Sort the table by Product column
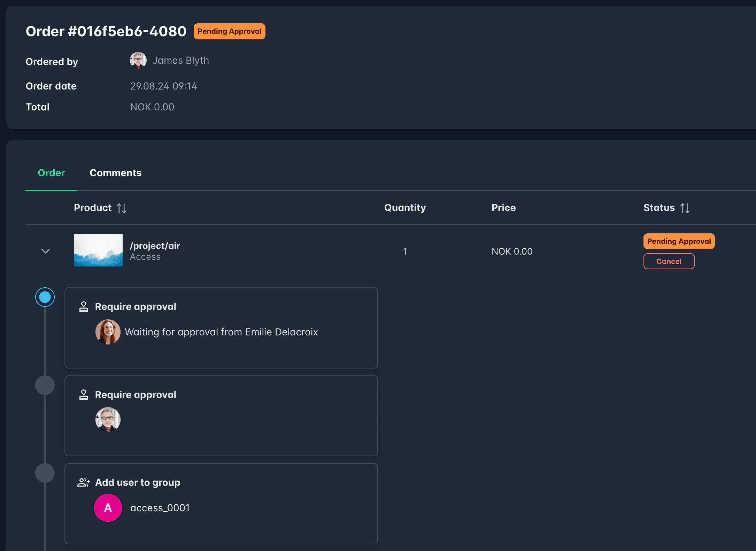Screen dimensions: 756x551 (x=122, y=208)
